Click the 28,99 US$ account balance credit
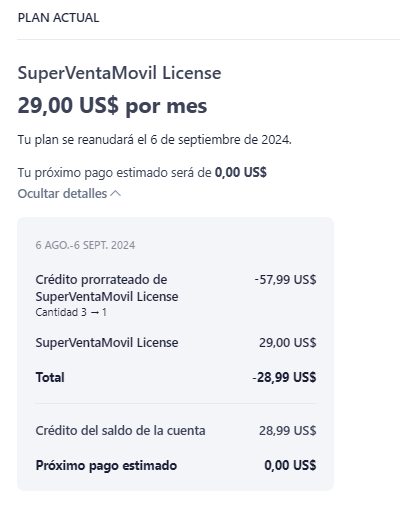Image resolution: width=400 pixels, height=513 pixels. [288, 431]
